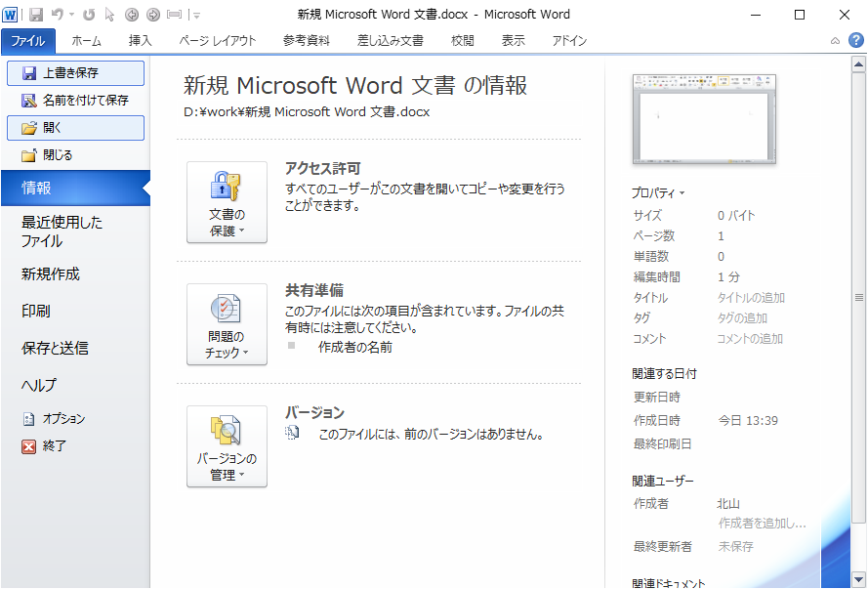Open the 問題のチェック dropdown button

[227, 324]
